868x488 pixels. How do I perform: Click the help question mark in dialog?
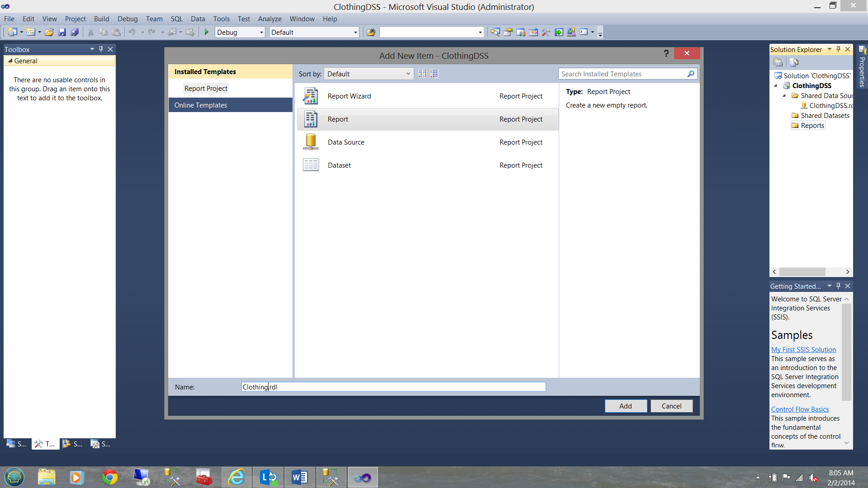(x=666, y=53)
